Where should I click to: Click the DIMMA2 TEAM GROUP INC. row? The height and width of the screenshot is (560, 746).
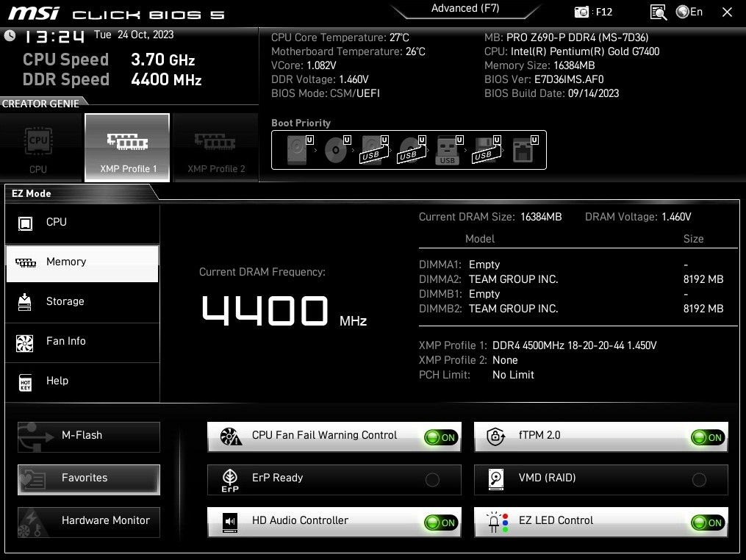[x=571, y=279]
